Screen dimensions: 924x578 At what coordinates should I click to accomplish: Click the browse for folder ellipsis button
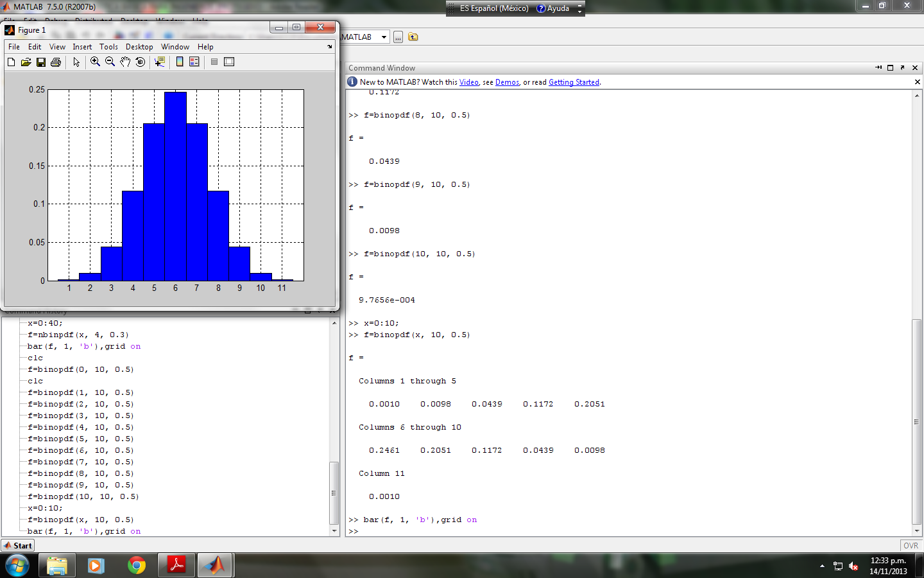coord(398,37)
